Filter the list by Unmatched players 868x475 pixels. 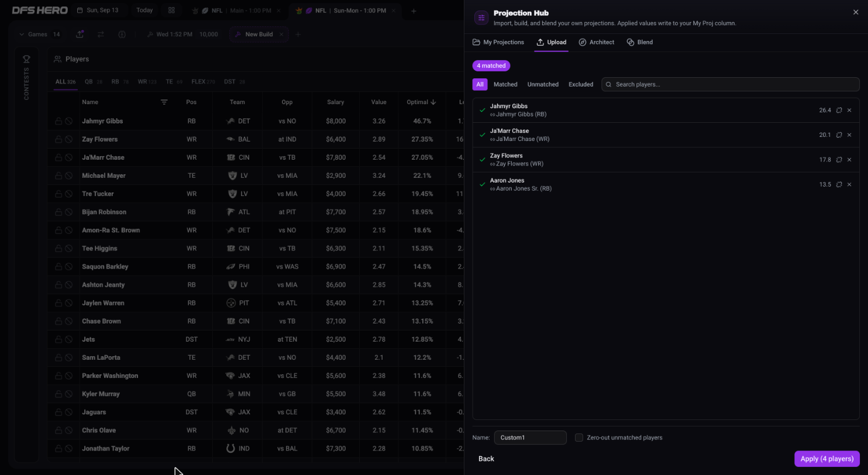coord(543,84)
